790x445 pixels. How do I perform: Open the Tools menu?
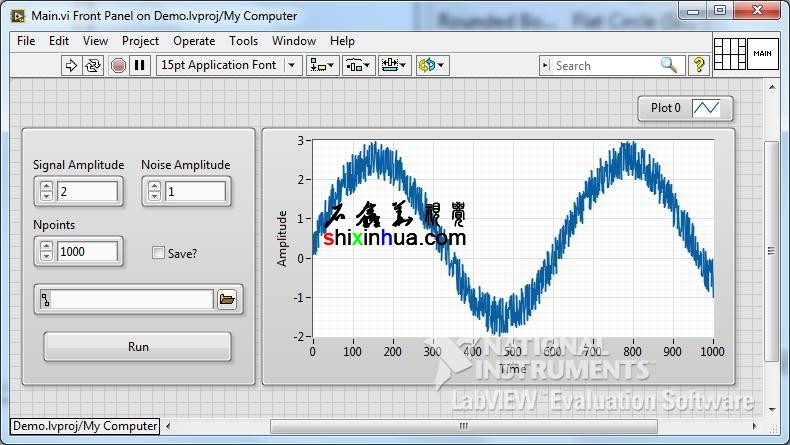point(243,41)
